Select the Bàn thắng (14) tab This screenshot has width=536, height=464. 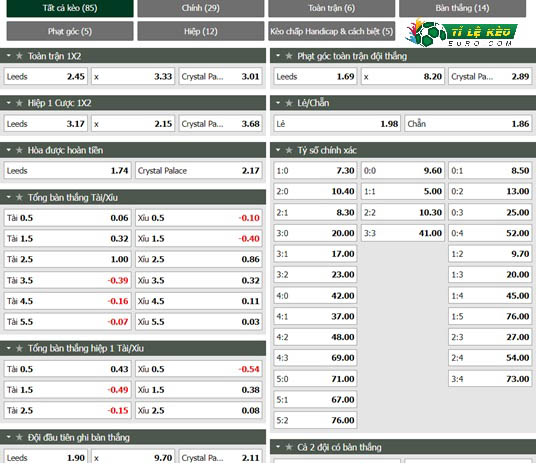pyautogui.click(x=462, y=8)
